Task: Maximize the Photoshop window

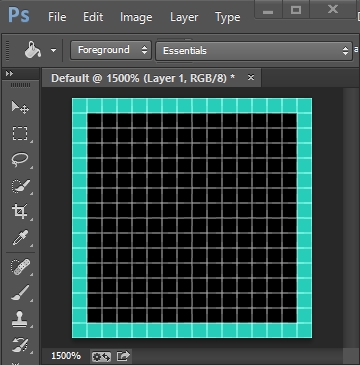Action: [x=296, y=9]
